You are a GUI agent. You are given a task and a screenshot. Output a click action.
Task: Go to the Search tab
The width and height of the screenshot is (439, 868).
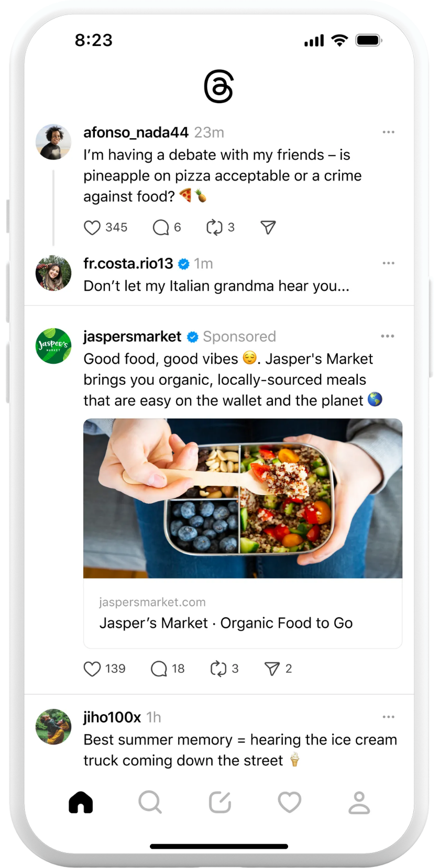(150, 802)
